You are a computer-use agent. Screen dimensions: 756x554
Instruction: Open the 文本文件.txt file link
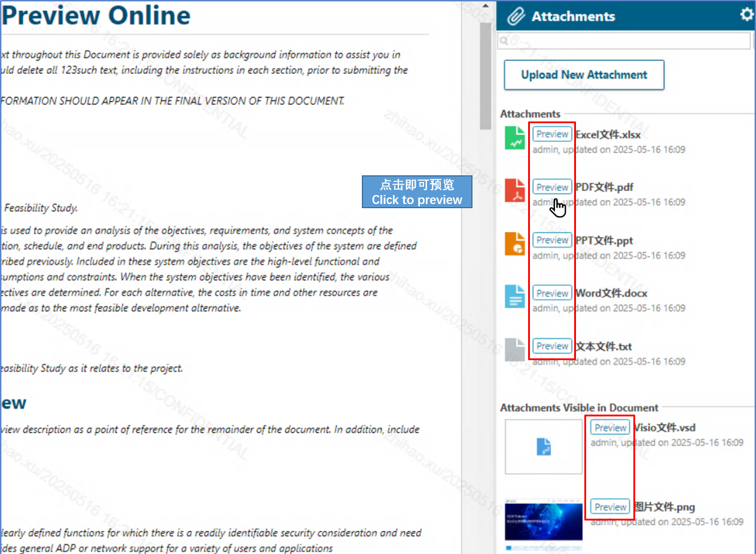click(x=603, y=346)
